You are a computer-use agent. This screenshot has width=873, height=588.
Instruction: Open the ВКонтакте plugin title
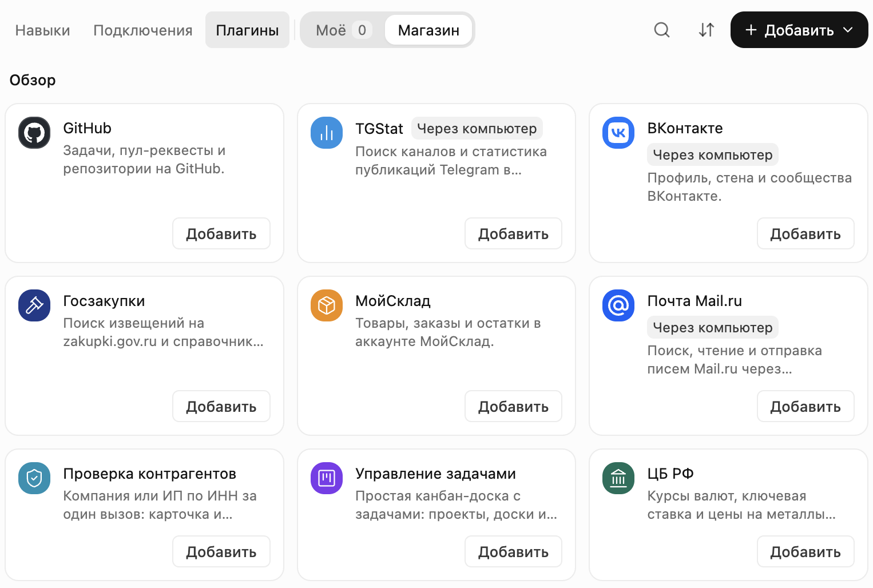pos(685,128)
